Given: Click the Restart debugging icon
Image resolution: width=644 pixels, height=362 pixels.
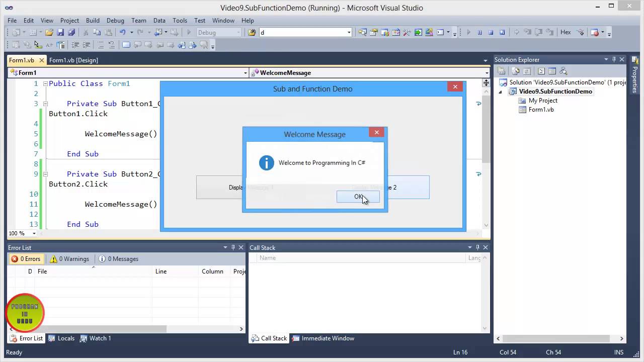Looking at the screenshot, I should point(502,32).
